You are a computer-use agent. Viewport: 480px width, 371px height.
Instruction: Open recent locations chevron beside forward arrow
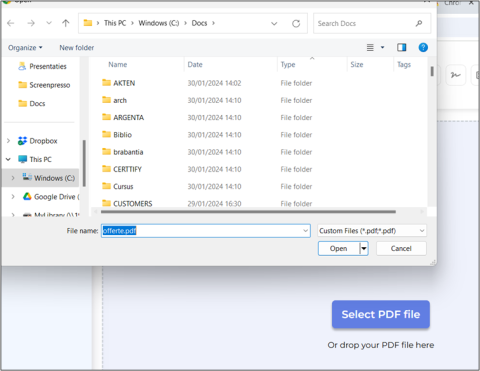point(49,23)
